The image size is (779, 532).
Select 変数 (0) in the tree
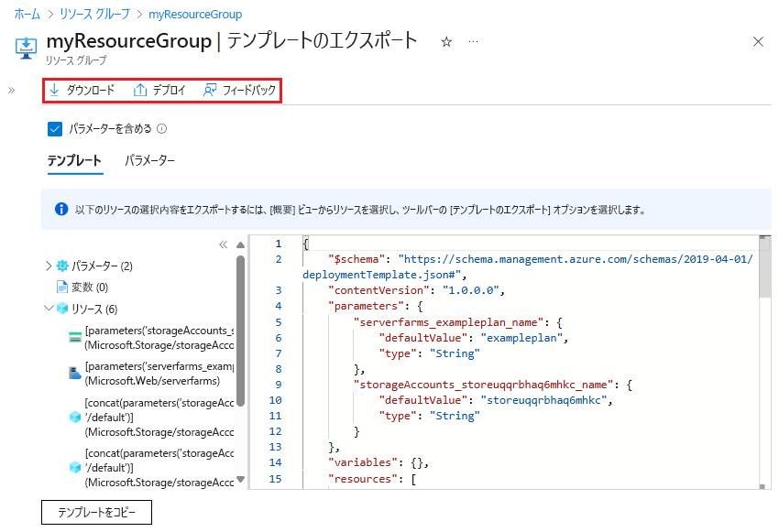tap(90, 288)
